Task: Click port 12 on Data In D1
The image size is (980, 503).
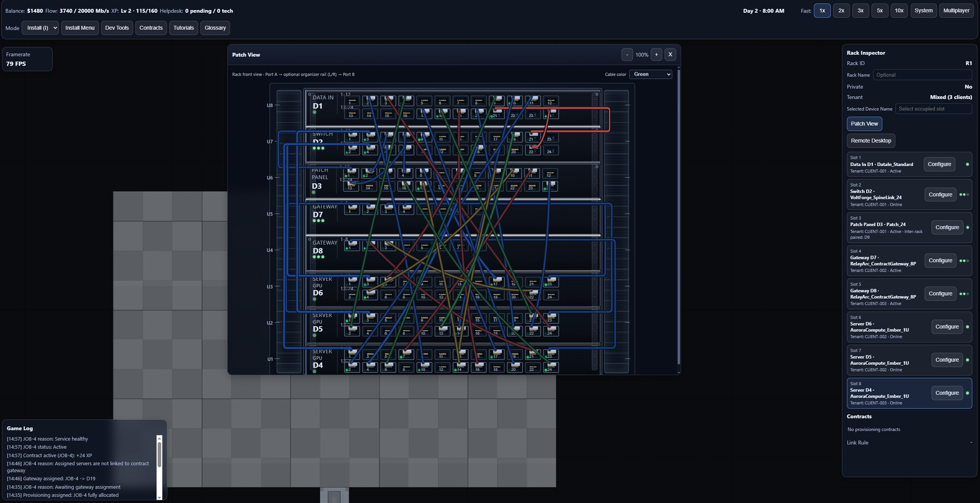Action: click(x=550, y=101)
